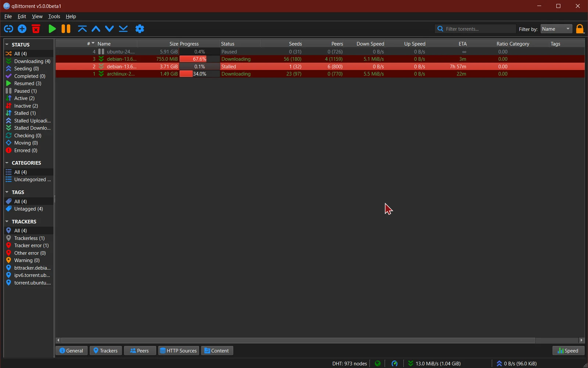Sort torrents by the ETA column header
This screenshot has width=588, height=368.
447,44
